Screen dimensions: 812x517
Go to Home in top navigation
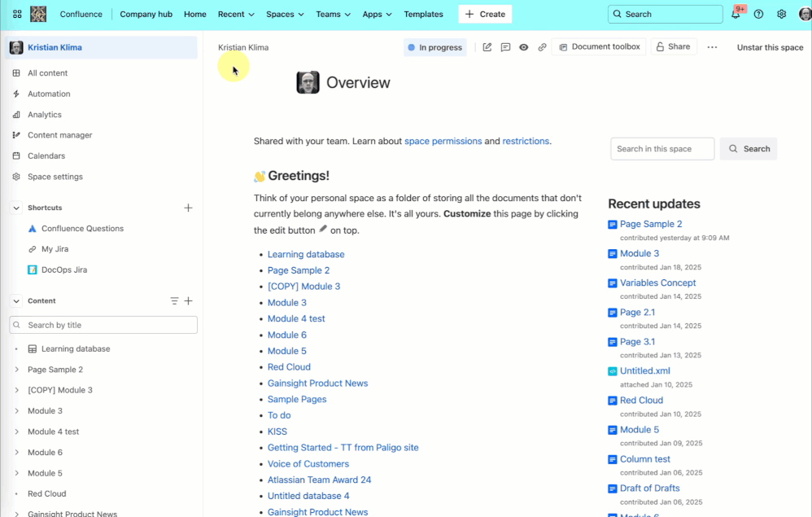[x=194, y=14]
